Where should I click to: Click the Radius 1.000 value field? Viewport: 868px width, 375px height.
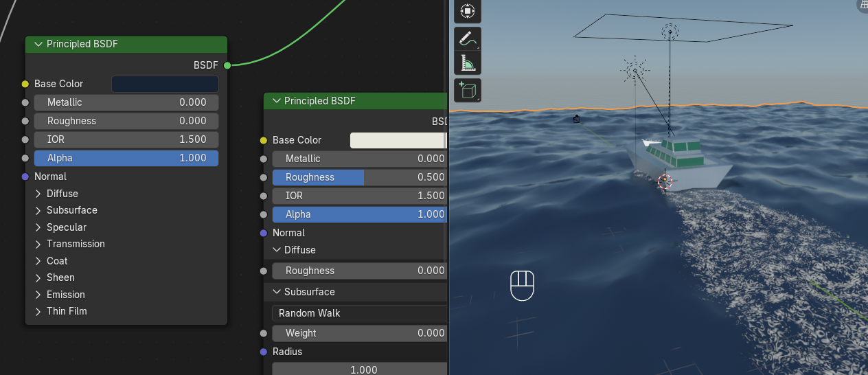[360, 369]
